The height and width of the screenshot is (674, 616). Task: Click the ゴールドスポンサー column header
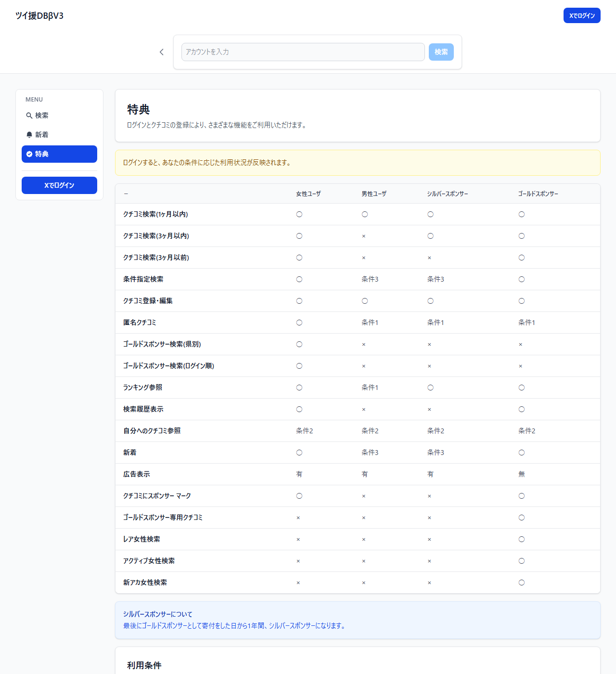pos(538,194)
